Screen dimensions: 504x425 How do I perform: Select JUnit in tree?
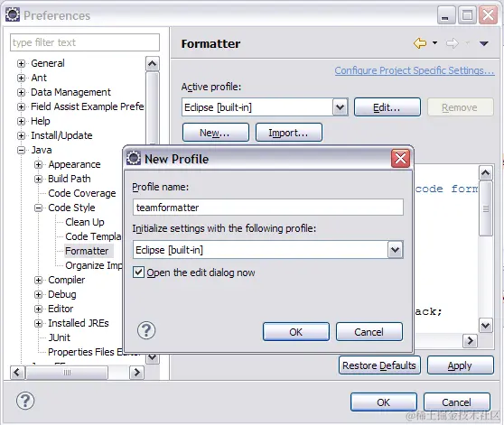click(x=59, y=337)
